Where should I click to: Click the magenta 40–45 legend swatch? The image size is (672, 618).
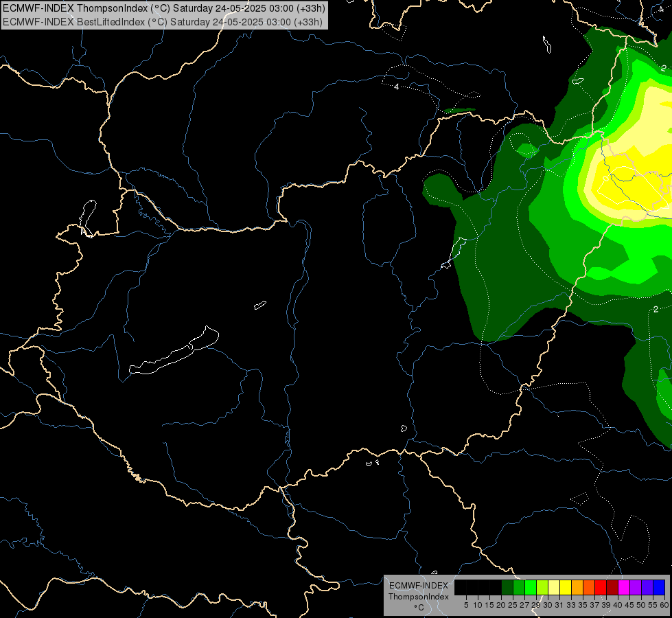pyautogui.click(x=624, y=587)
